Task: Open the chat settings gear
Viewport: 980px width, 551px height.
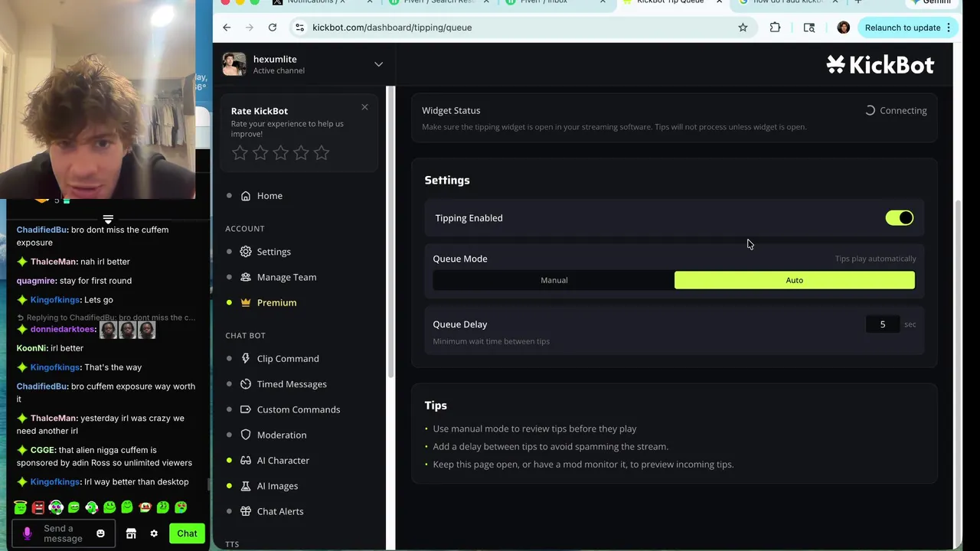Action: [154, 533]
